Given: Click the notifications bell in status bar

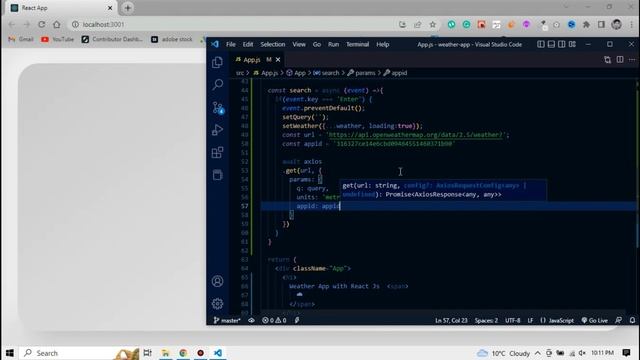Looking at the screenshot, I should click(632, 320).
